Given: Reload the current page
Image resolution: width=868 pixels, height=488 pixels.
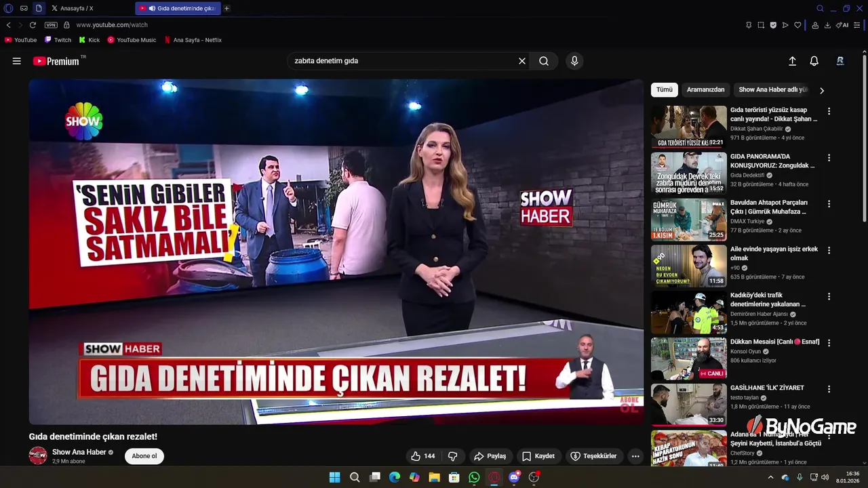Looking at the screenshot, I should [x=33, y=25].
